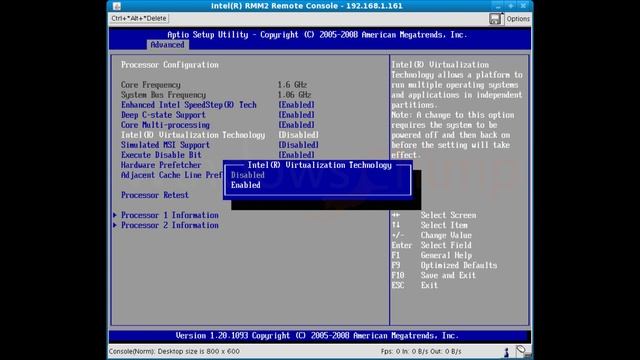Select Execute Disable Bit option
Image resolution: width=640 pixels, height=360 pixels.
161,155
